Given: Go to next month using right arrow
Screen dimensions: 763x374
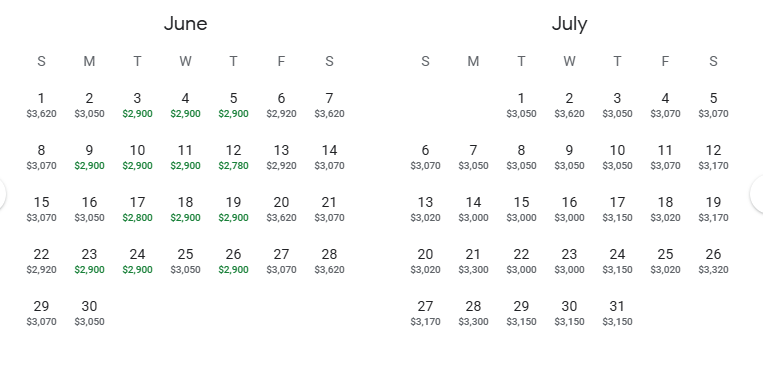Looking at the screenshot, I should [757, 194].
